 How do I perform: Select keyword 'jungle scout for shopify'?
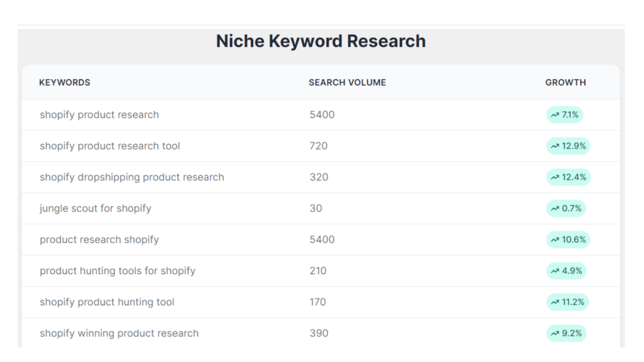pos(96,208)
